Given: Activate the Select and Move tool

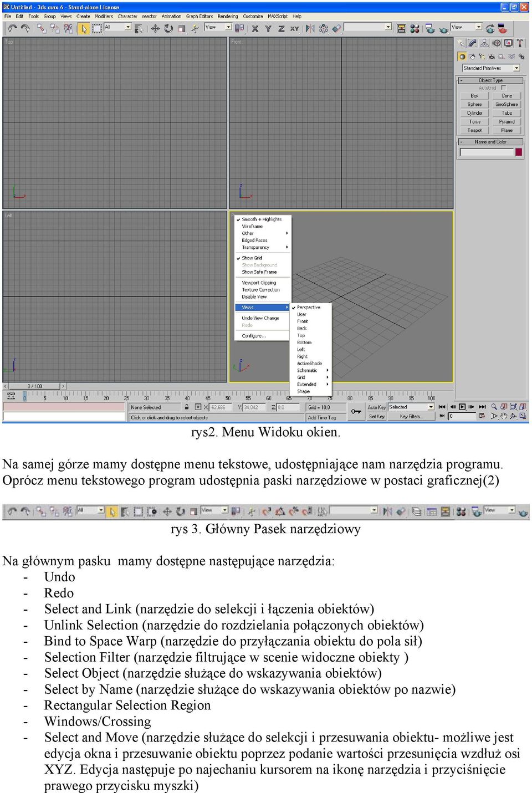Looking at the screenshot, I should click(155, 28).
